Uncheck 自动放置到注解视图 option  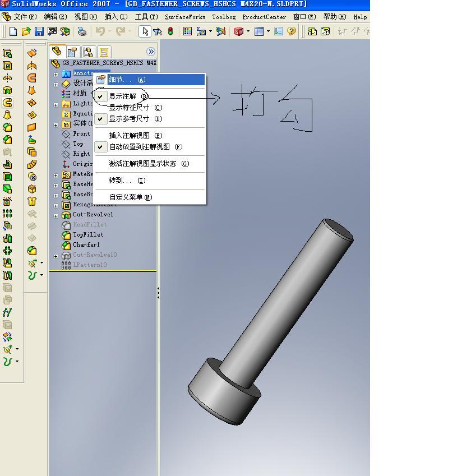point(149,147)
